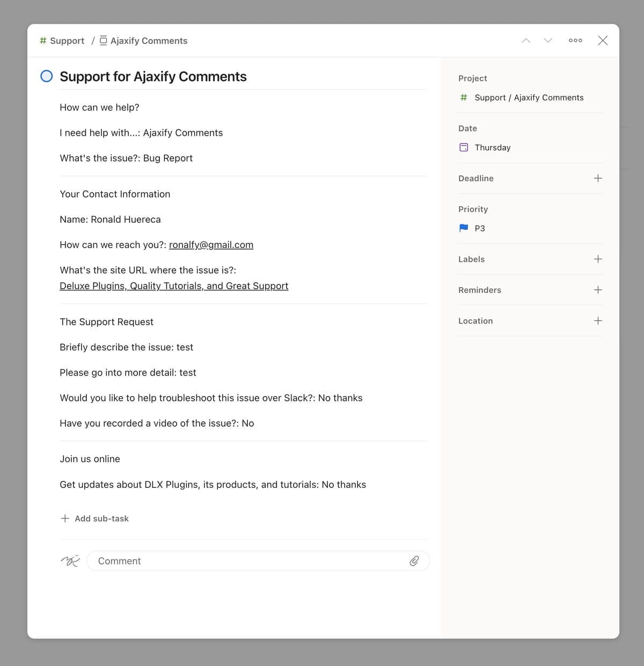Open the Deluxe Plugins site URL link

tap(174, 286)
